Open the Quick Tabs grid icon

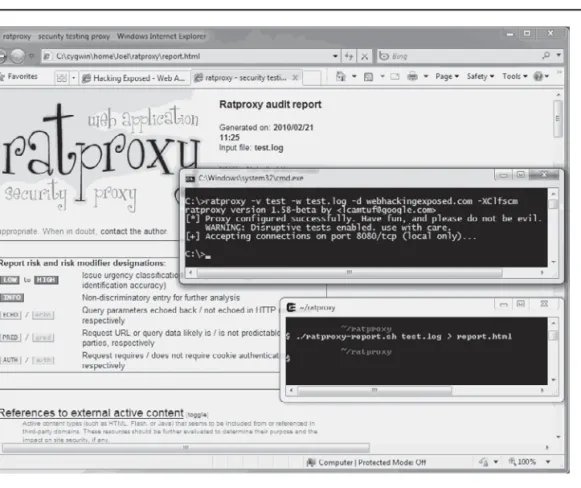(62, 78)
